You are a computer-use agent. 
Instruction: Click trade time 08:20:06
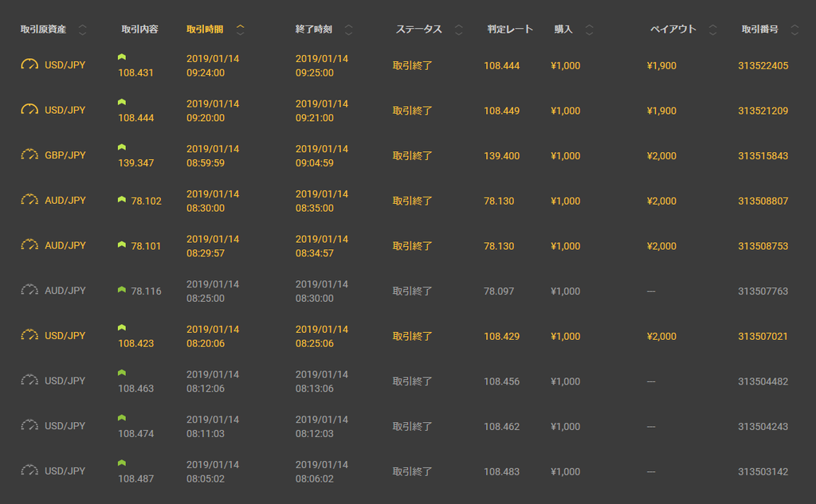206,343
